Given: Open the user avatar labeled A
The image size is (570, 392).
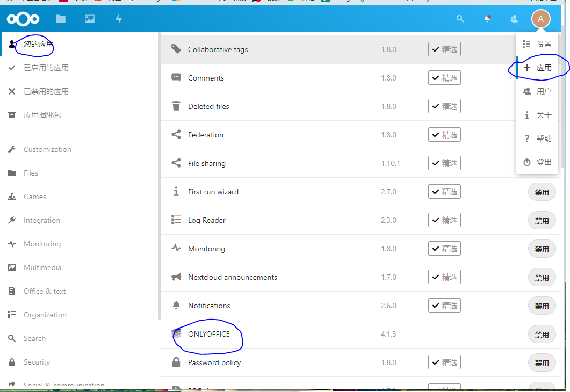Looking at the screenshot, I should [x=540, y=19].
